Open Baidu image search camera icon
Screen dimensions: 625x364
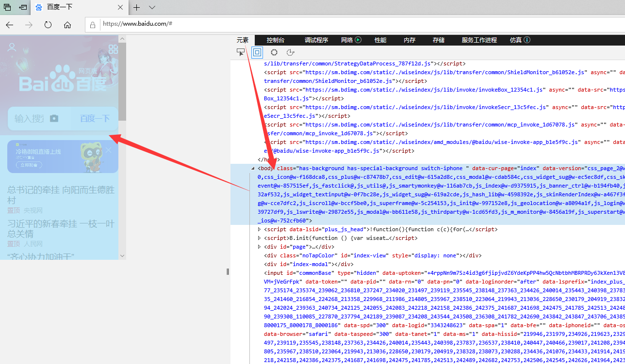coord(54,118)
